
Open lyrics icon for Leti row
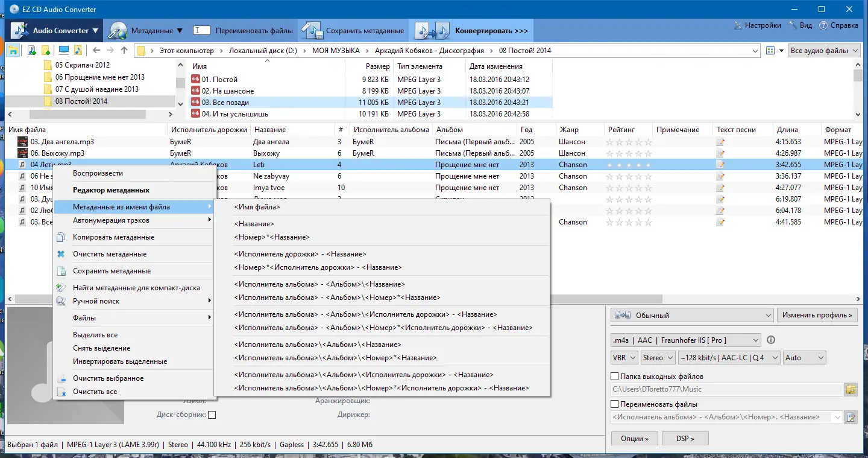coord(720,165)
